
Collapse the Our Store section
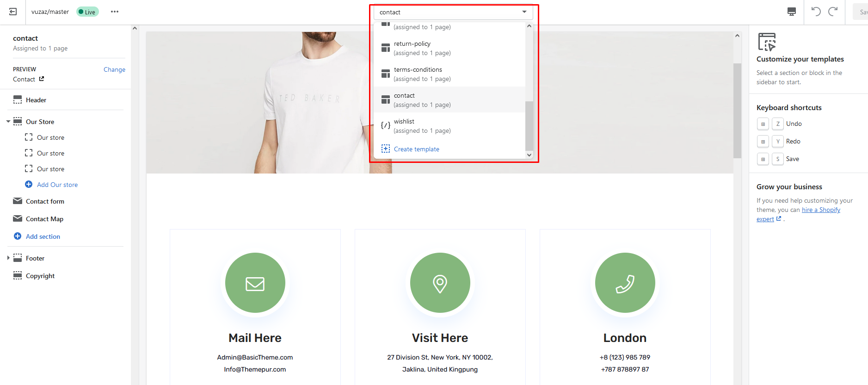[x=8, y=122]
